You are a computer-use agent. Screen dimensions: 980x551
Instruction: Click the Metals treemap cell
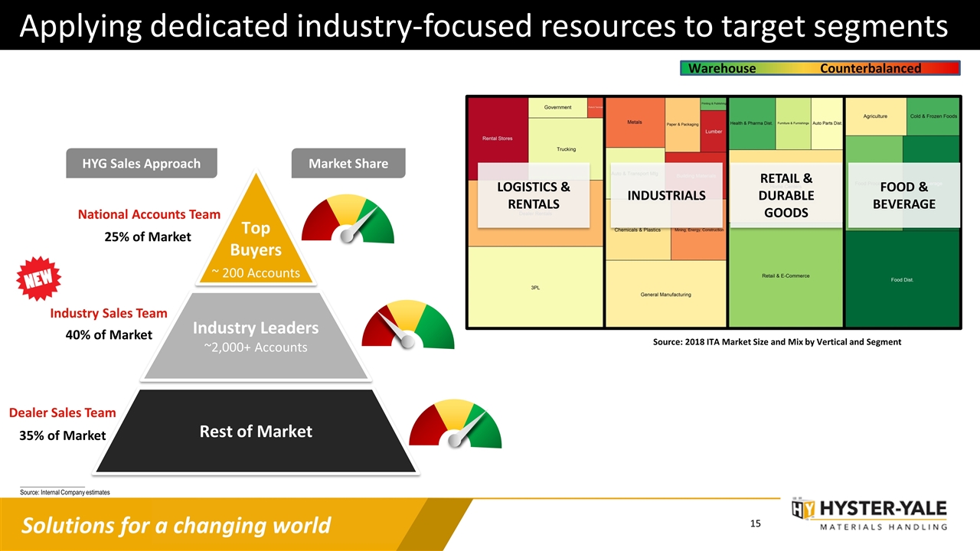pyautogui.click(x=635, y=122)
